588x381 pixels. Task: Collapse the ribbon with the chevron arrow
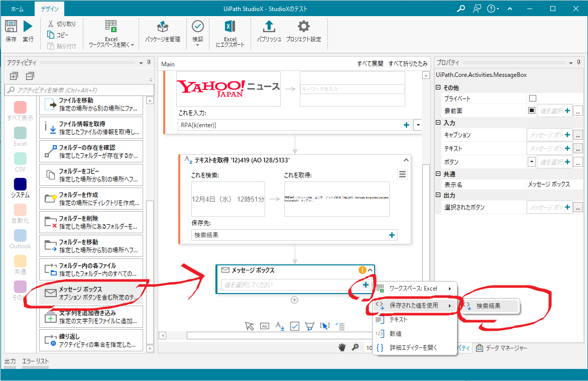pyautogui.click(x=510, y=9)
